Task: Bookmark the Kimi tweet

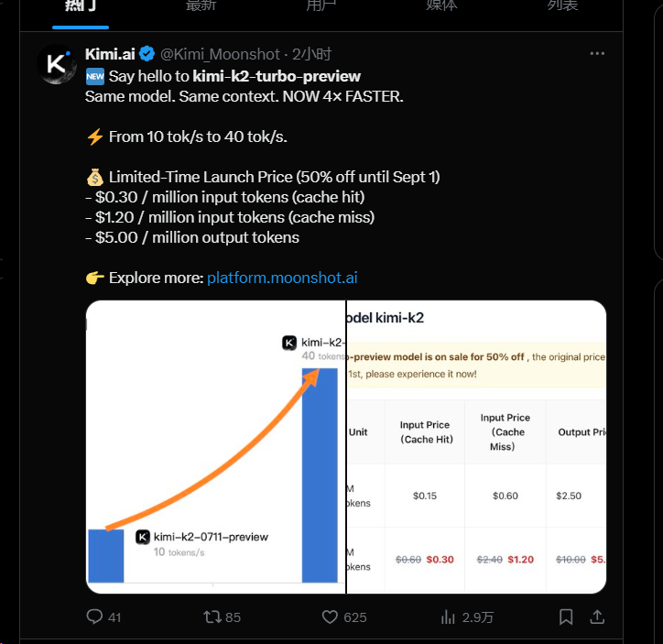Action: pyautogui.click(x=566, y=617)
